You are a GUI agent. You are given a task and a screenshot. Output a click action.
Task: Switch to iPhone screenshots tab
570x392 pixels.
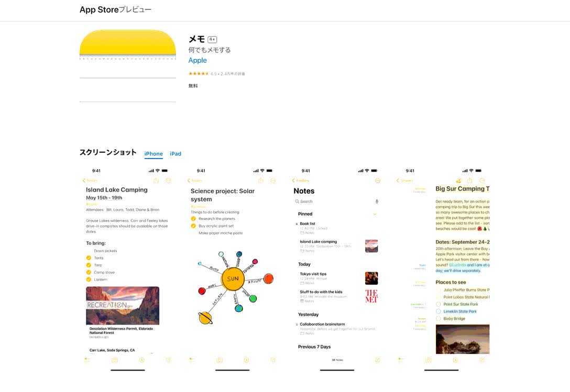pyautogui.click(x=154, y=154)
